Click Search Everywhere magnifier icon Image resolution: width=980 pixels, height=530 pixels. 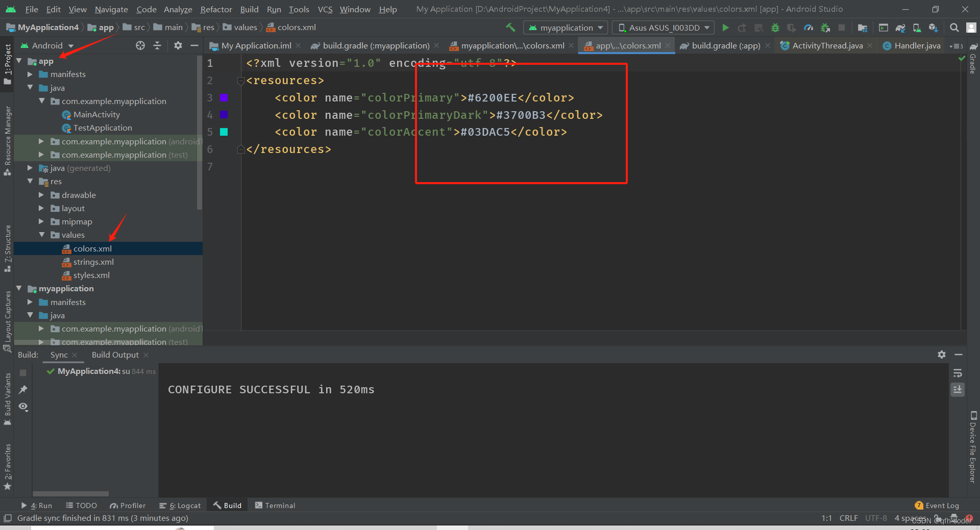pyautogui.click(x=954, y=28)
